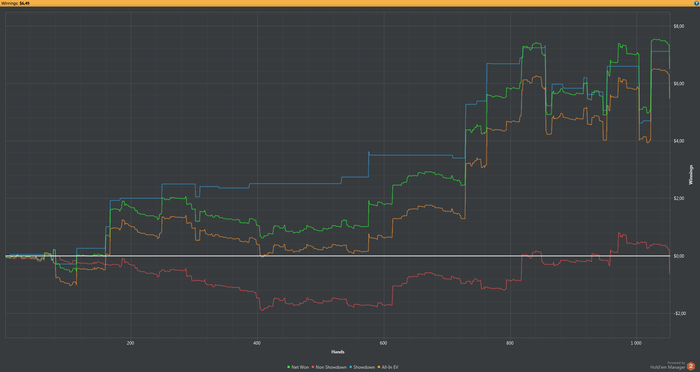Screen dimensions: 700x372
Task: Click the vertical Winnings axis title
Action: point(691,175)
